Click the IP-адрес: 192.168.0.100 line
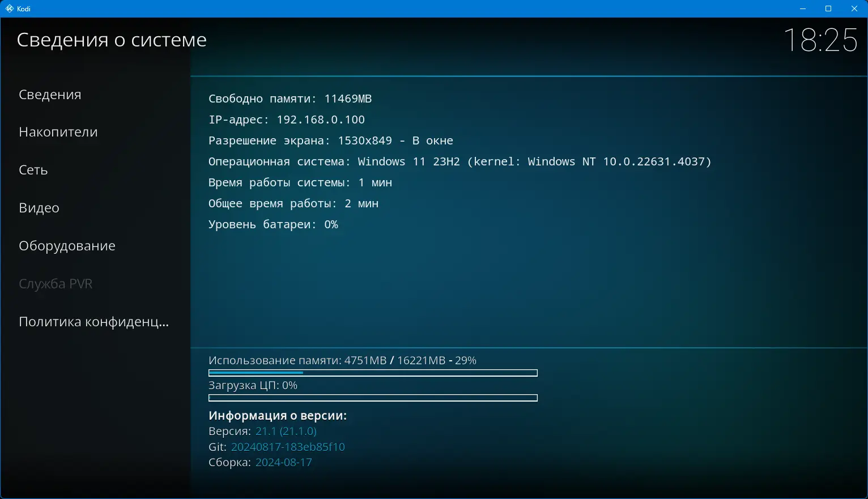The width and height of the screenshot is (868, 499). click(287, 120)
